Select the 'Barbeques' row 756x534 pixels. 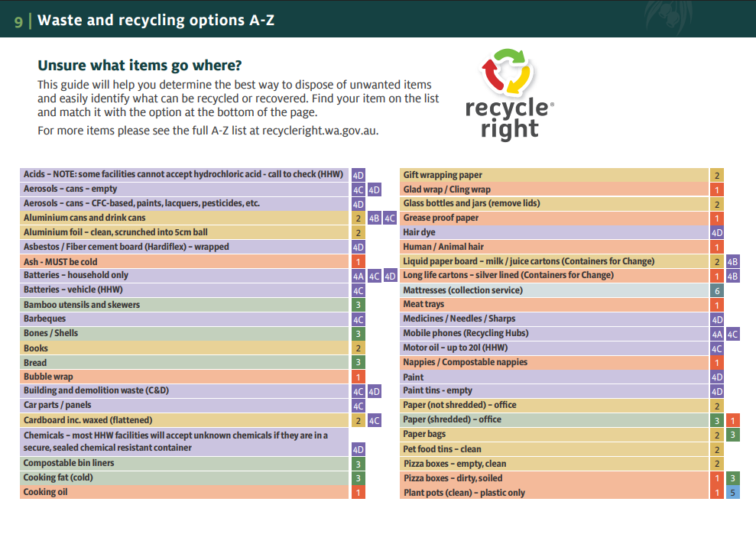point(184,319)
